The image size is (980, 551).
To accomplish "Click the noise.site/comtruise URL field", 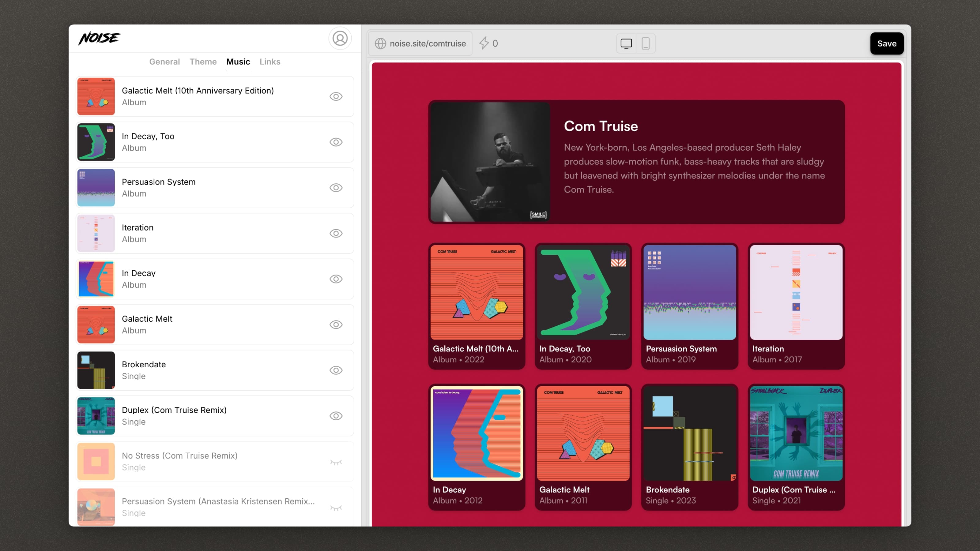I will point(427,43).
